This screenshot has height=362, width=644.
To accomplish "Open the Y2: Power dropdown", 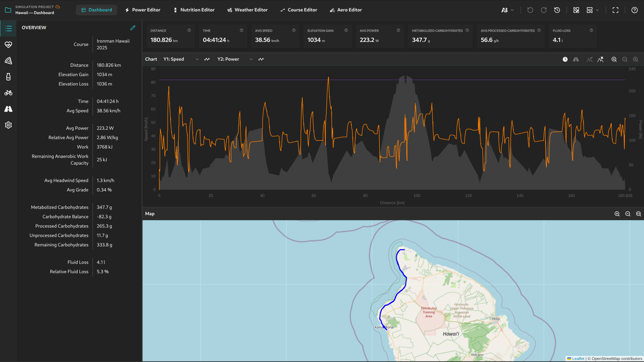I will tap(235, 59).
